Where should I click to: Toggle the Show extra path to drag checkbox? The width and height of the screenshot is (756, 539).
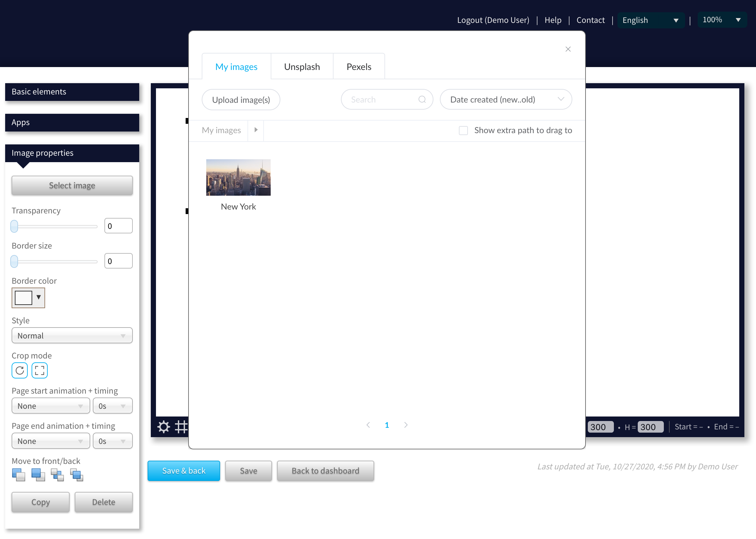click(463, 130)
